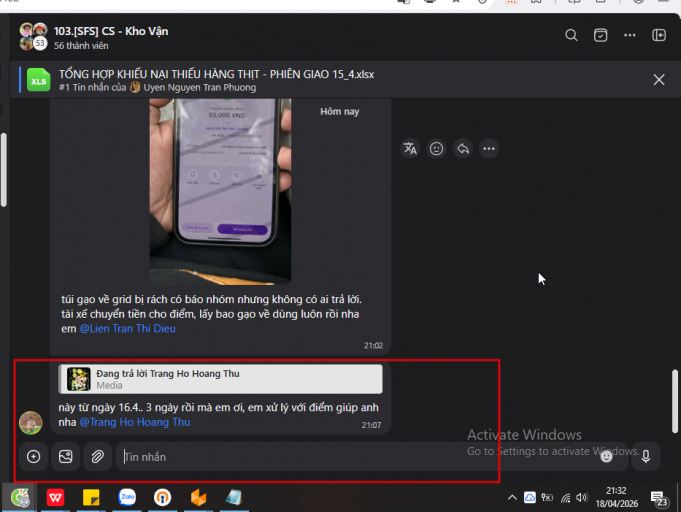681x512 pixels.
Task: Open the emoji picker in the message box
Action: click(606, 456)
